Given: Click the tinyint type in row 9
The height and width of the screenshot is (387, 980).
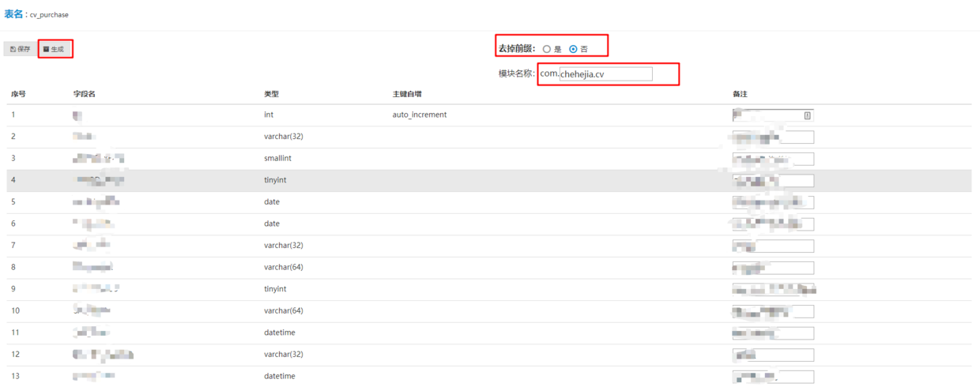Looking at the screenshot, I should click(275, 289).
